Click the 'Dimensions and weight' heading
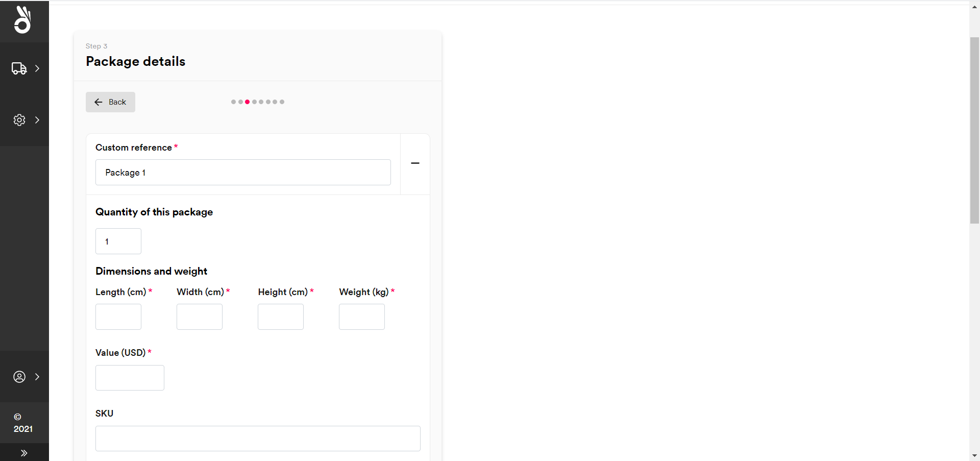This screenshot has height=461, width=980. point(152,271)
